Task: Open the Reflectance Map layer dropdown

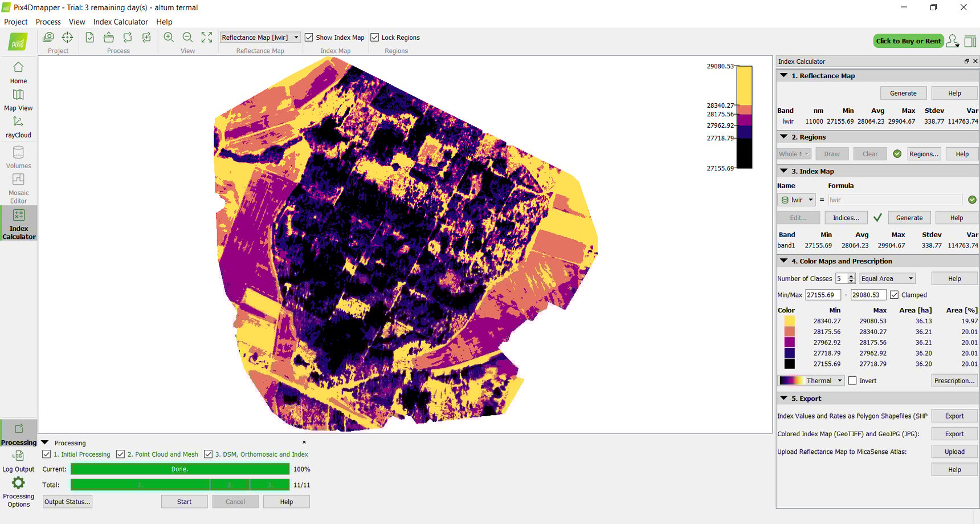Action: [297, 36]
